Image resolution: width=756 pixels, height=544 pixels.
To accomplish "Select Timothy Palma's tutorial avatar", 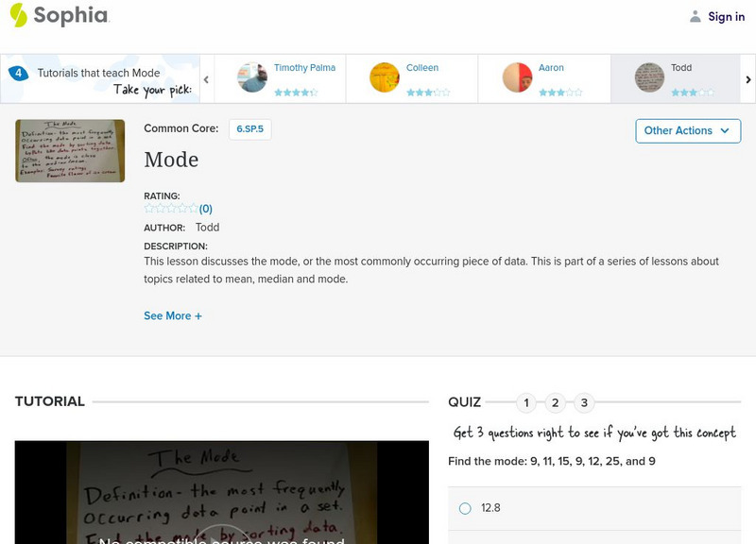I will click(x=252, y=77).
